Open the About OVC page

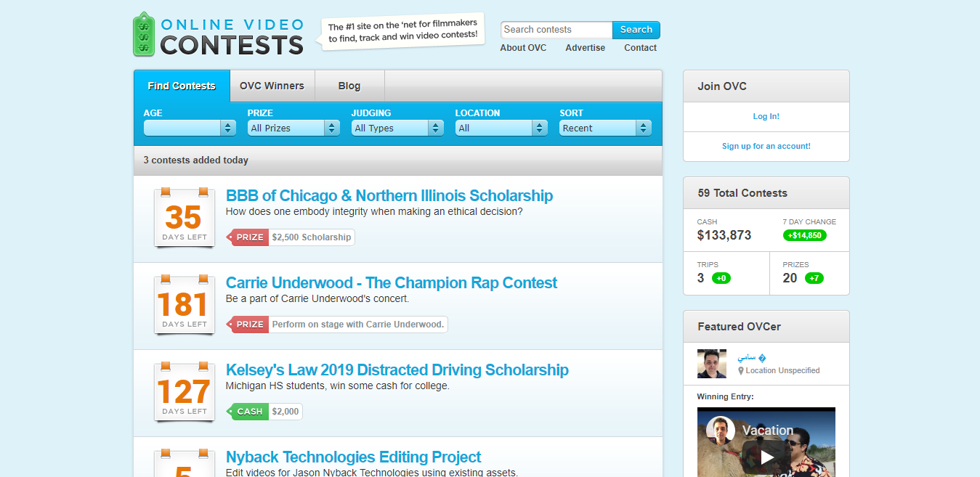point(523,48)
